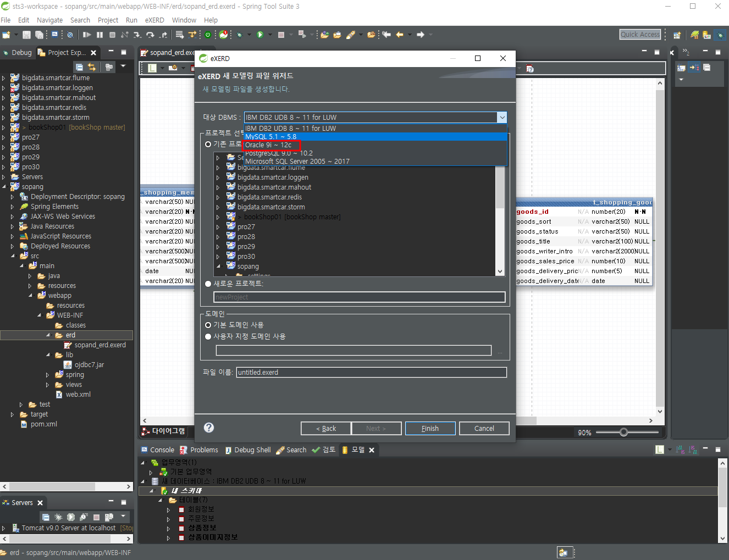Select pom.xml in Project Explorer

44,424
